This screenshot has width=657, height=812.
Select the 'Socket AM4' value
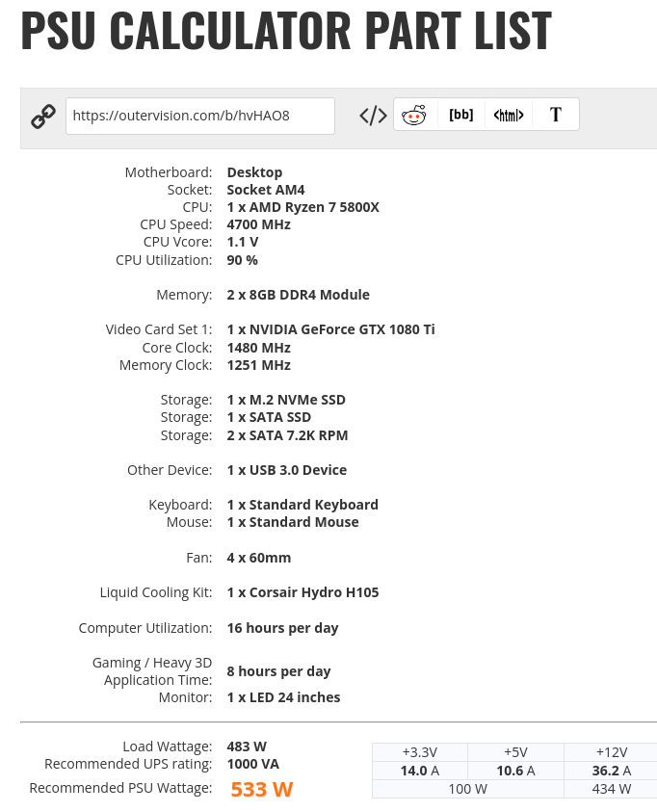pyautogui.click(x=266, y=190)
